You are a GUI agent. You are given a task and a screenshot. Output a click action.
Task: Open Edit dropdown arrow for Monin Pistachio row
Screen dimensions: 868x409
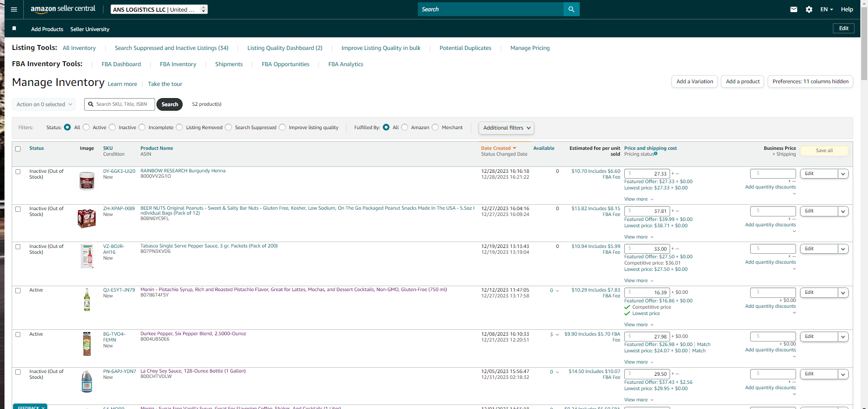(843, 292)
